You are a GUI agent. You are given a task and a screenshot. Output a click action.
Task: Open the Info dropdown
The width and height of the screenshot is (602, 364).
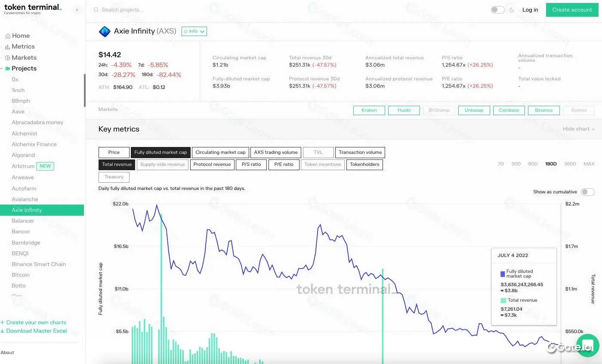(x=194, y=31)
